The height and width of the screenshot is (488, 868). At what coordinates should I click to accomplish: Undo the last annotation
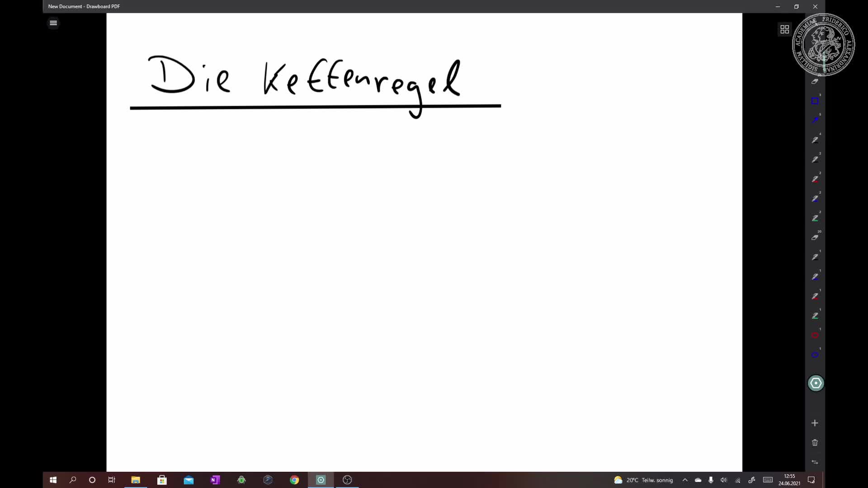pos(815,462)
